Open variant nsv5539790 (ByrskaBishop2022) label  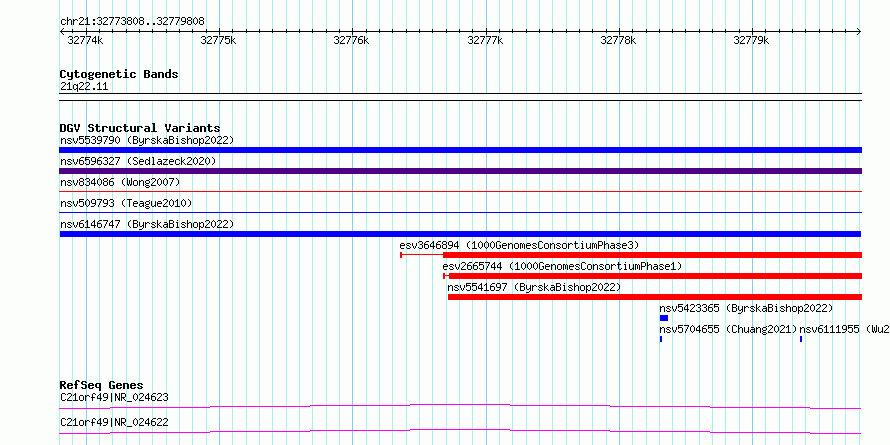[x=147, y=140]
